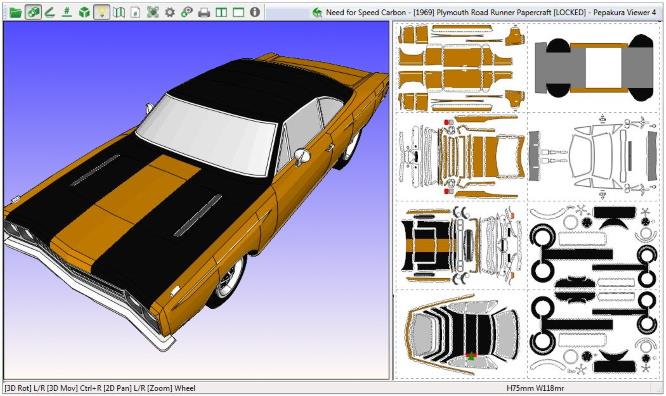This screenshot has height=396, width=666.
Task: Click the window title text
Action: [491, 12]
